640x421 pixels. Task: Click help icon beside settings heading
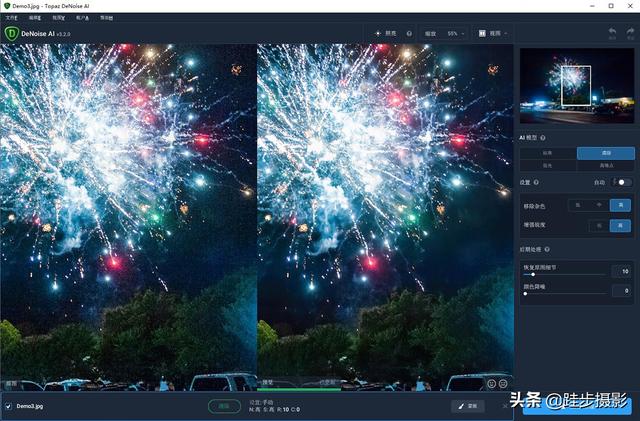(x=537, y=182)
